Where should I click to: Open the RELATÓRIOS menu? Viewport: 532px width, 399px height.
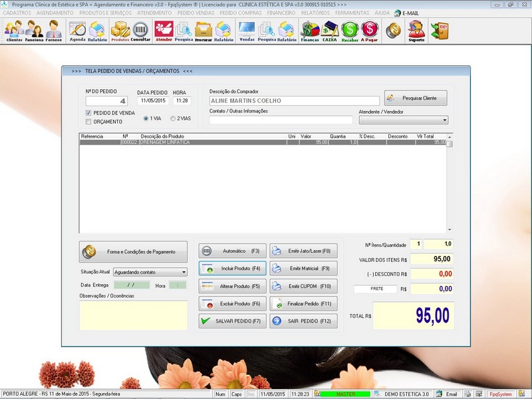point(315,13)
